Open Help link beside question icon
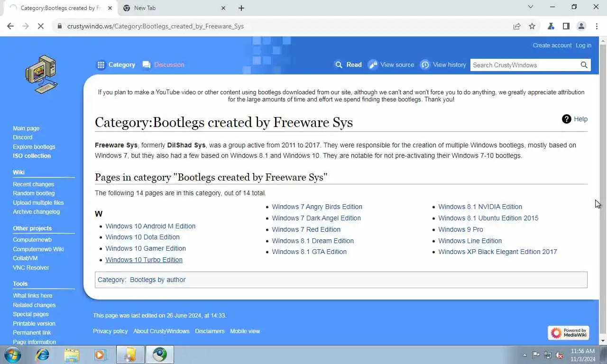 580,119
